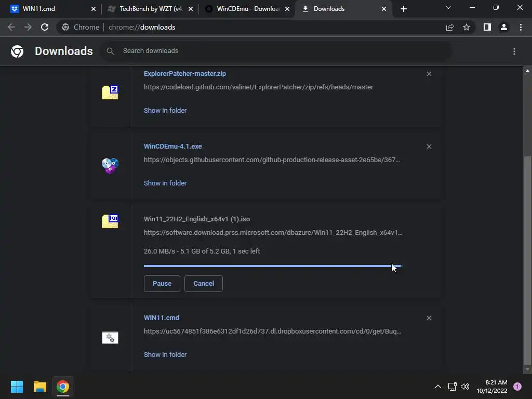Viewport: 532px width, 399px height.
Task: Remove ExplorerPatcher-master.zip from list
Action: coord(429,74)
